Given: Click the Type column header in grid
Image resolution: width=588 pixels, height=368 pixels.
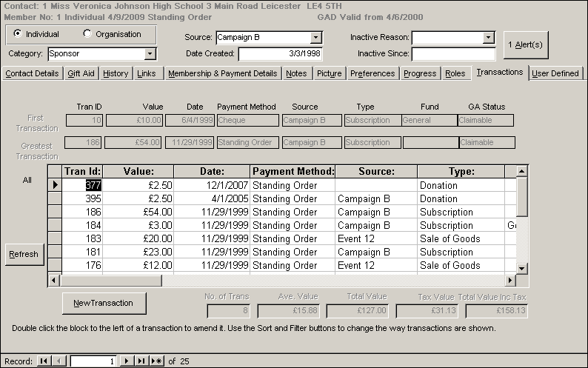Looking at the screenshot, I should (461, 172).
